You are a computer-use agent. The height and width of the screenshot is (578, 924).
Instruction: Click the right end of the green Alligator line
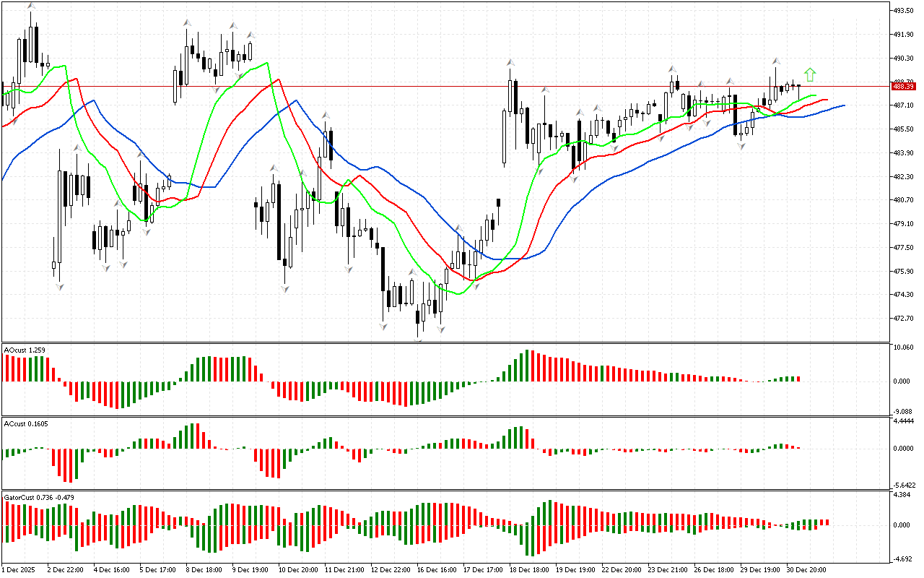coord(815,95)
